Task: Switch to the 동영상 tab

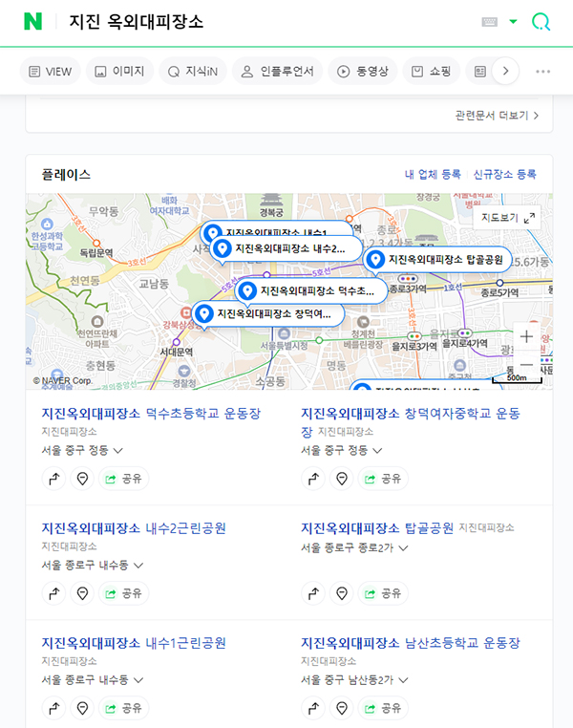Action: [x=362, y=72]
